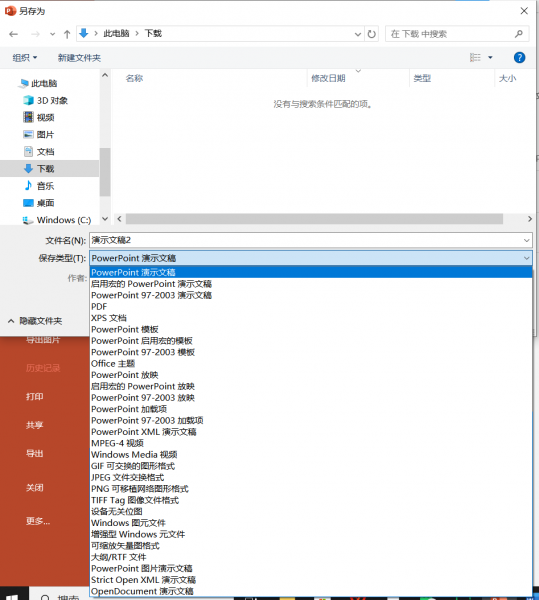Open 更多... in PowerPoint backstage menu
The width and height of the screenshot is (539, 600).
pyautogui.click(x=38, y=521)
